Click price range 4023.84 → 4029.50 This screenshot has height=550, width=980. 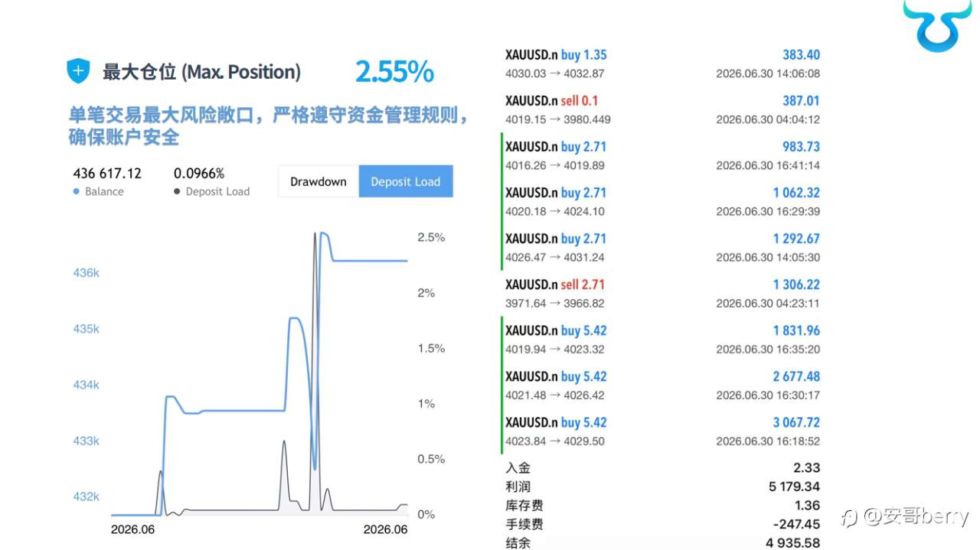555,441
